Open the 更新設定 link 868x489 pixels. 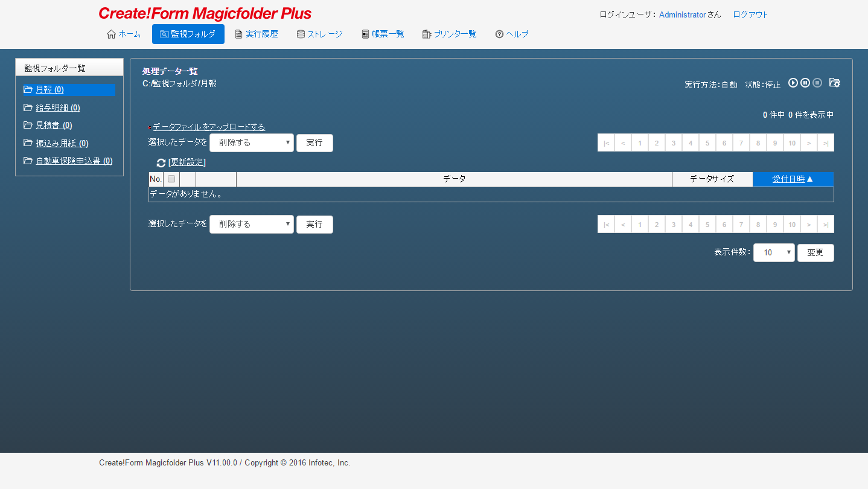tap(187, 162)
